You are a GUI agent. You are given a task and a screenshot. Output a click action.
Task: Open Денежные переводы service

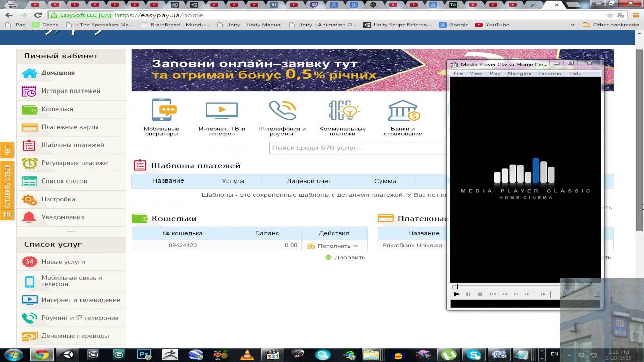(71, 336)
